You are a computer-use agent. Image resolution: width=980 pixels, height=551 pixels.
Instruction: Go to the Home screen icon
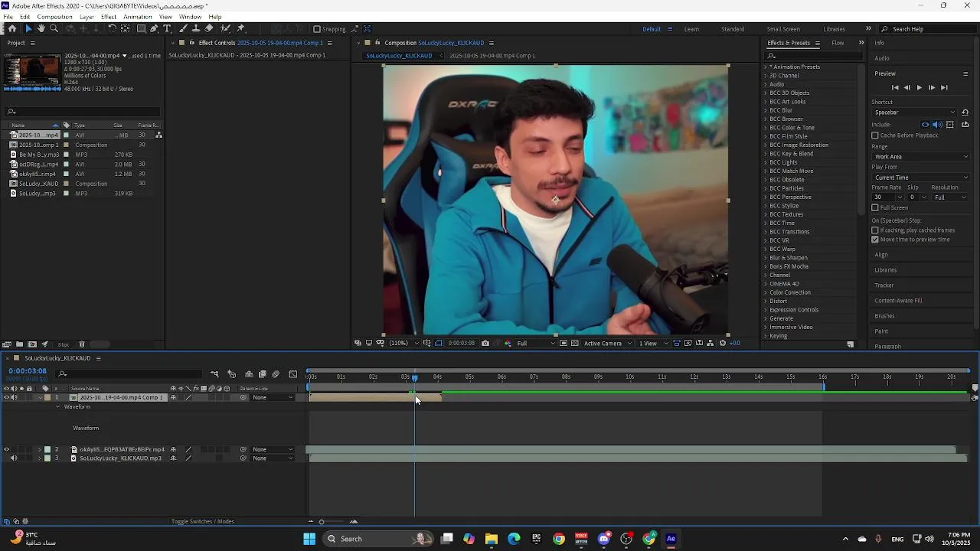tap(12, 28)
